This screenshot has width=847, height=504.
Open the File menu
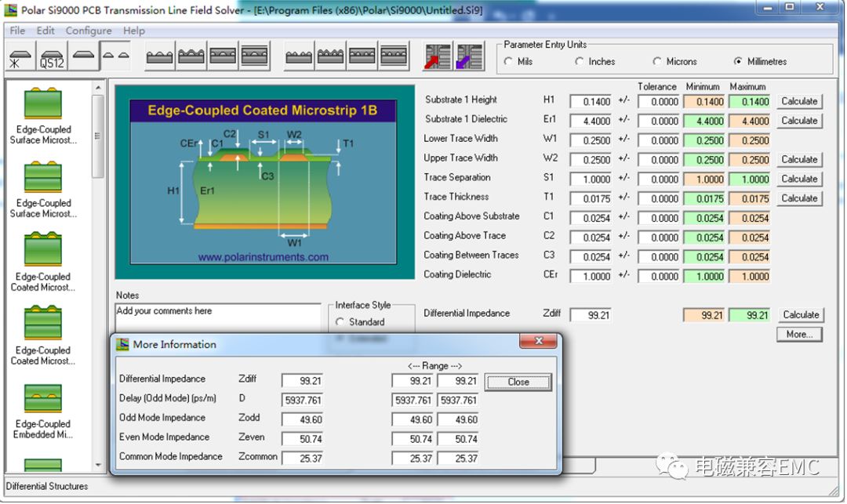(x=17, y=31)
